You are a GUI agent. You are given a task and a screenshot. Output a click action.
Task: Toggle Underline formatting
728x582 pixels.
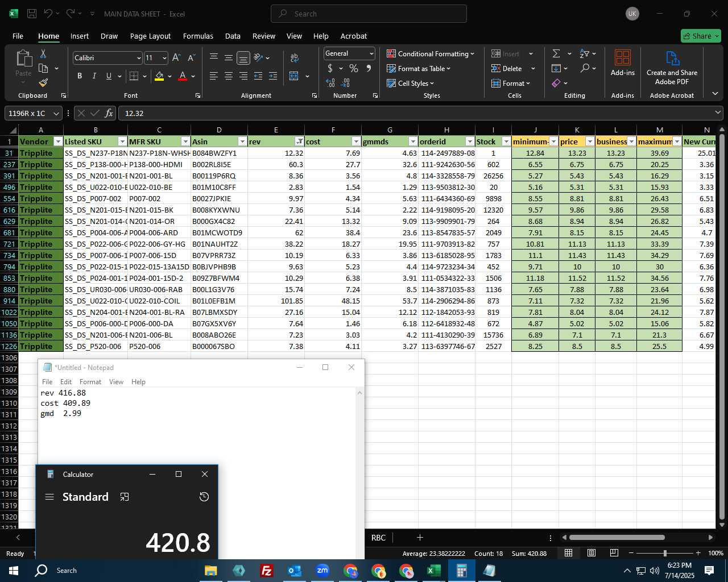pos(109,76)
